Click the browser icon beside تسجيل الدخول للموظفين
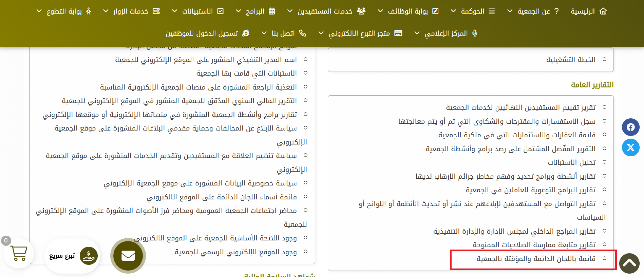Screen dimensions: 644x277 point(246,33)
